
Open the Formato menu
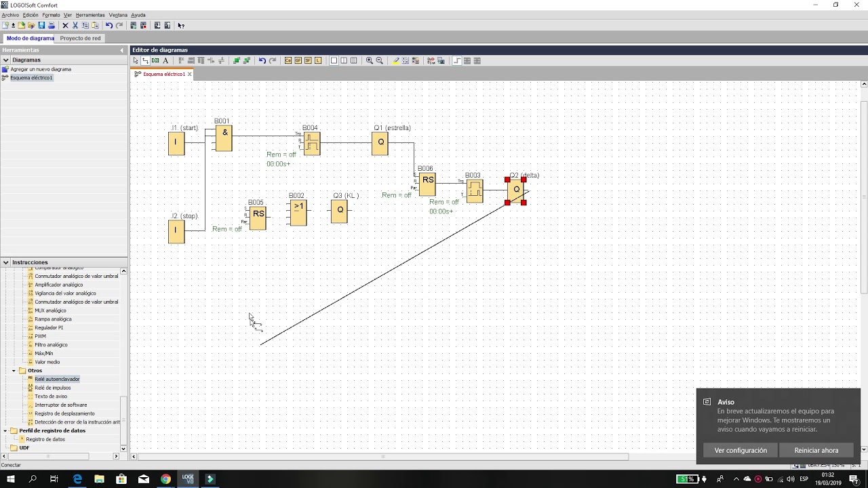pos(51,15)
